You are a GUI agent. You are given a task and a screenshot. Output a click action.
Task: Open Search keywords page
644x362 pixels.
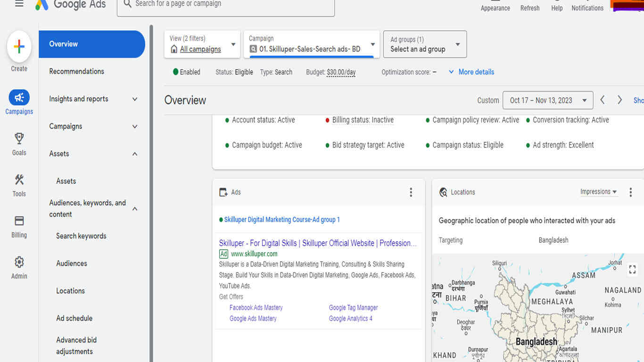(x=81, y=236)
